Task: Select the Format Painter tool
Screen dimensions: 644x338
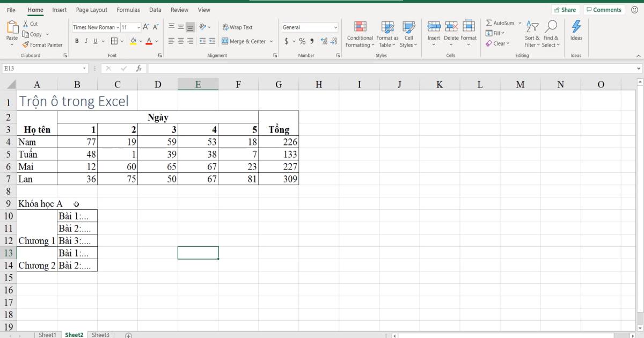Action: coord(43,45)
